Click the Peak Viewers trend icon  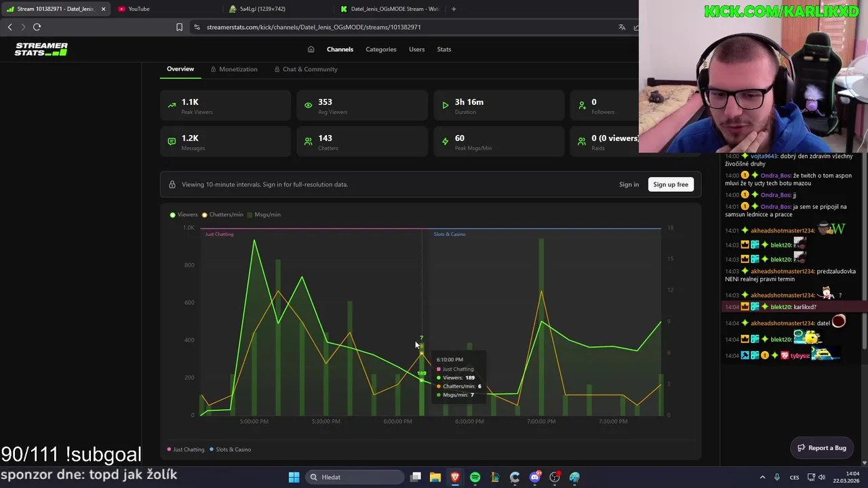(172, 105)
